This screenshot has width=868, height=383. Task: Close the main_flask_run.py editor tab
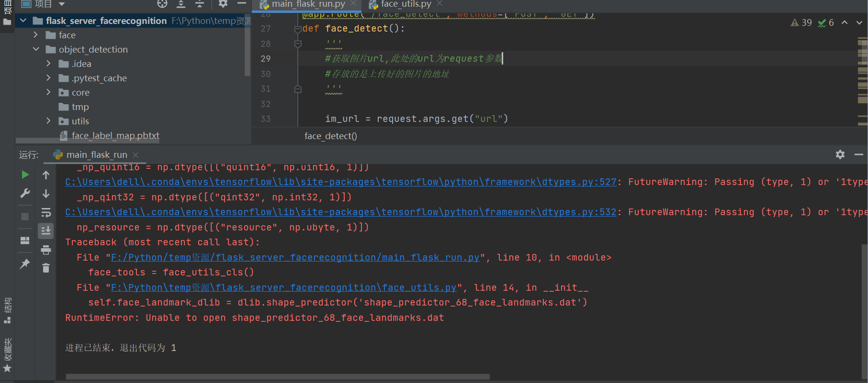[x=353, y=3]
